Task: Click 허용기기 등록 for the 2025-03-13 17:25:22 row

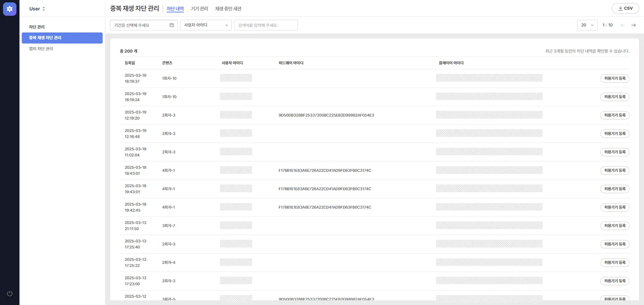Action: (x=615, y=263)
